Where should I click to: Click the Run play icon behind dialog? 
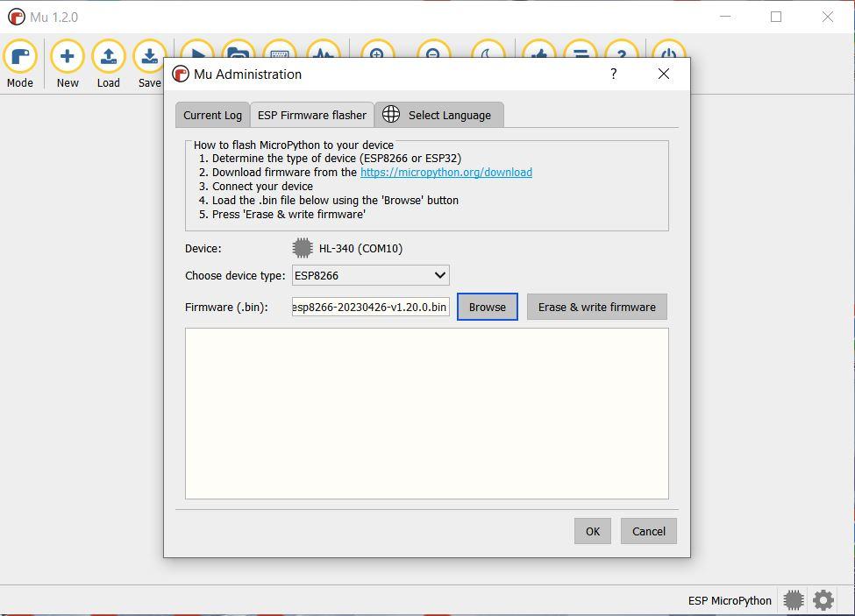point(196,48)
